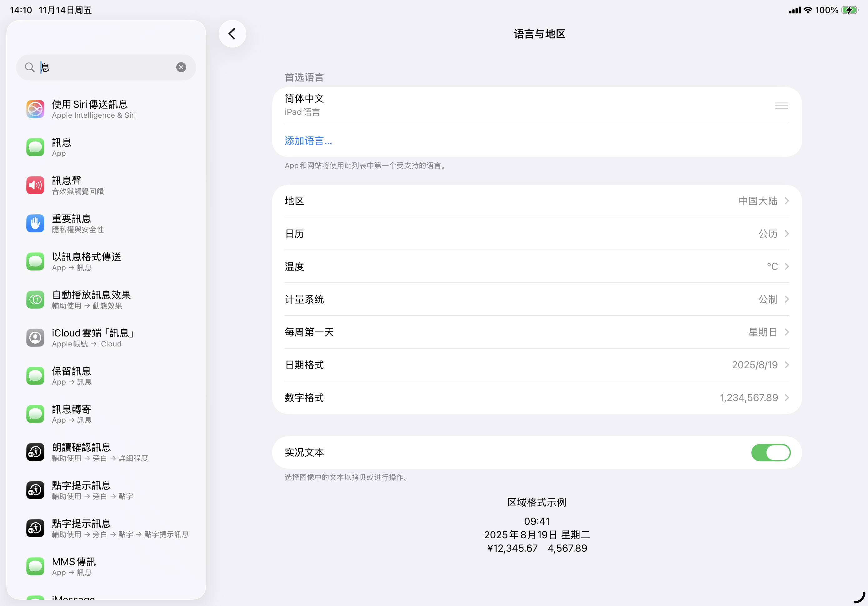Tap the battery indicator in status bar

(x=850, y=10)
